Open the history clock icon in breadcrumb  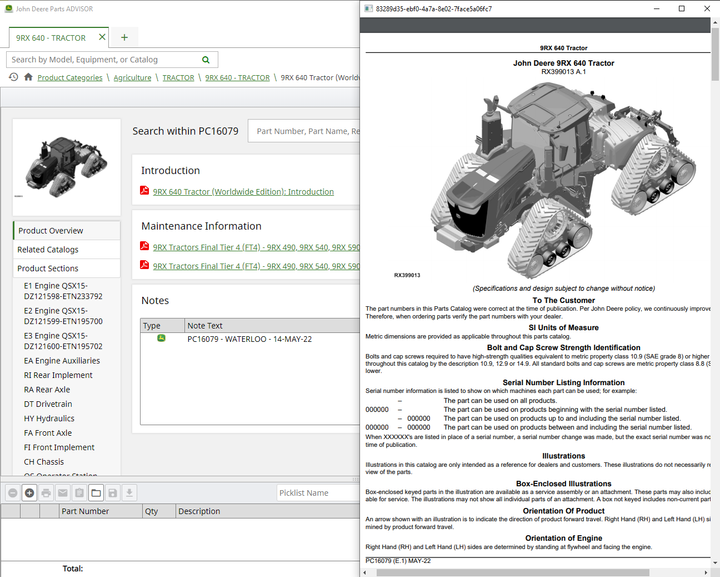tap(13, 77)
